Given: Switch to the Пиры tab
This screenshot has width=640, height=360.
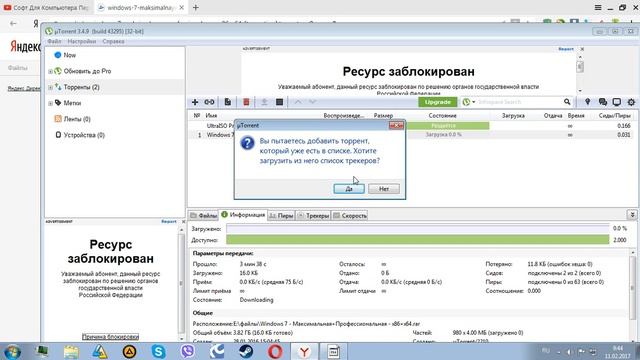Looking at the screenshot, I should [x=281, y=216].
